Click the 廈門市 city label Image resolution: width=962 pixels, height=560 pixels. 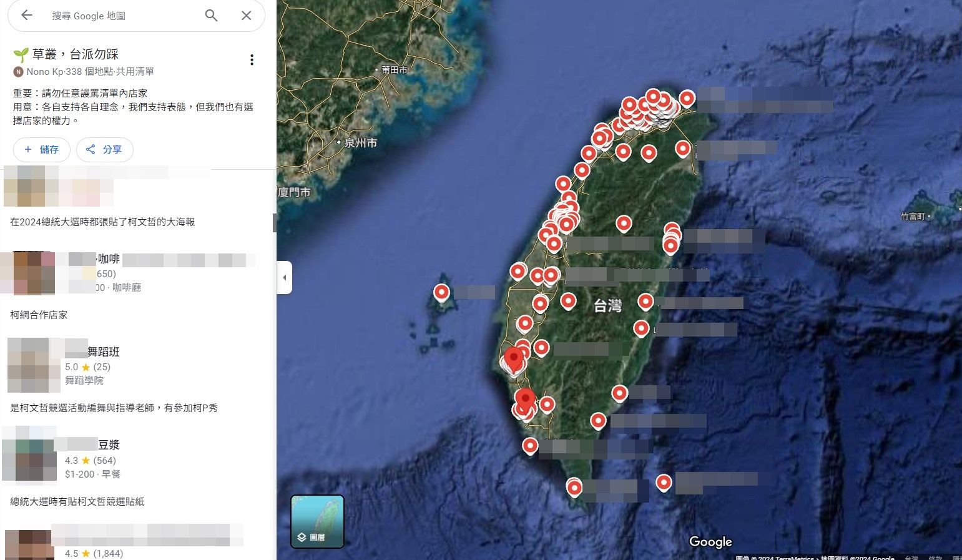294,192
